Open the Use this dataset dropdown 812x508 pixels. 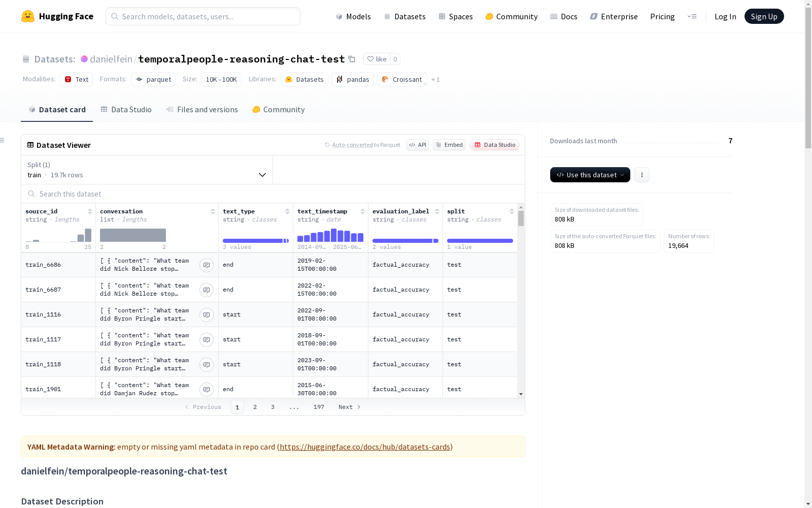[x=590, y=175]
